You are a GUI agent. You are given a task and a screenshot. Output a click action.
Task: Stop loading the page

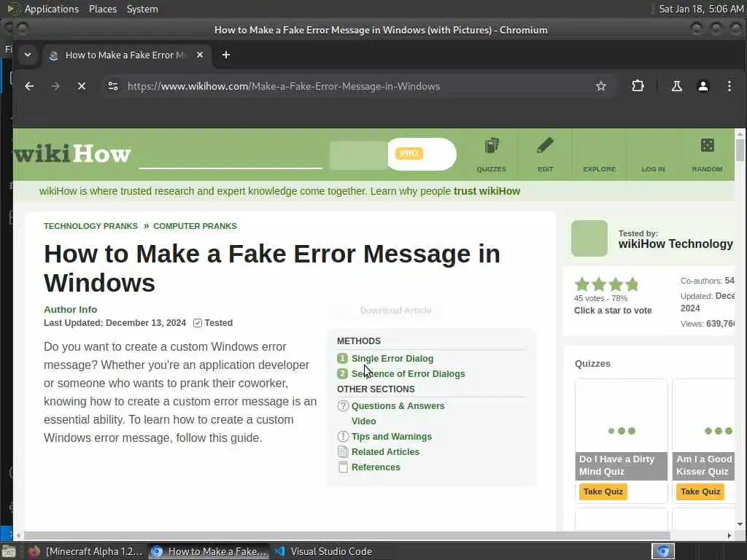click(82, 86)
